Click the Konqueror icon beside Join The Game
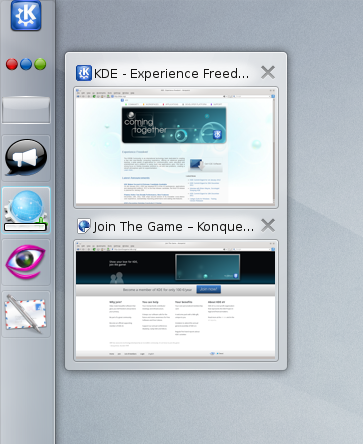Screen dimensions: 363x444 pos(84,226)
